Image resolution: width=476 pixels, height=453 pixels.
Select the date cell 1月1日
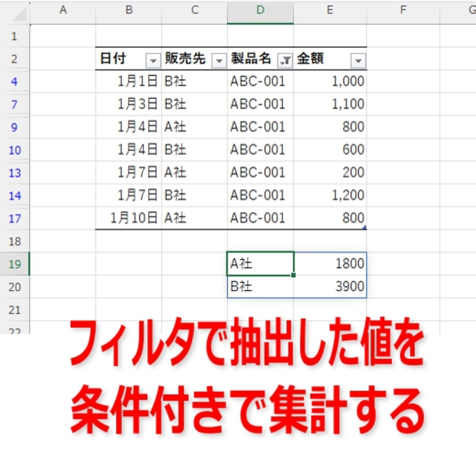pos(129,81)
